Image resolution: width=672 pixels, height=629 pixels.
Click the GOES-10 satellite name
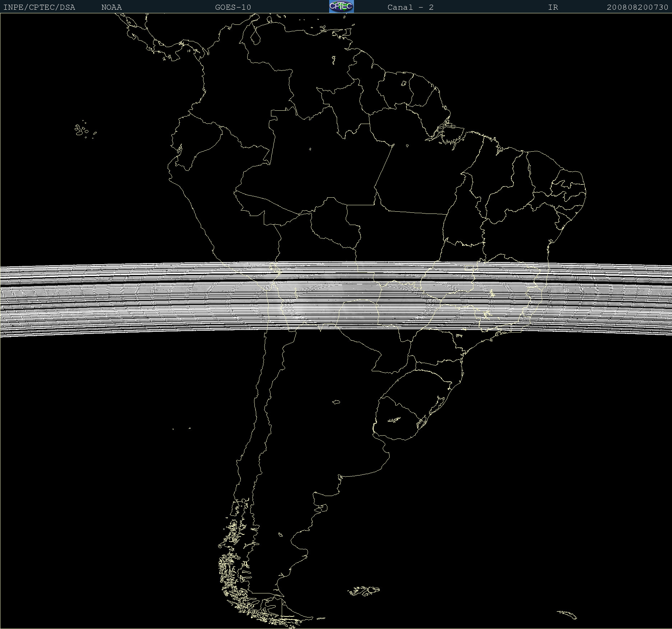(x=233, y=7)
